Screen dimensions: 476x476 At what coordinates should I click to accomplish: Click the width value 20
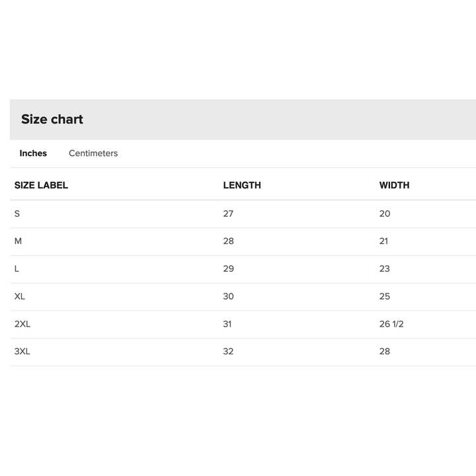[385, 214]
